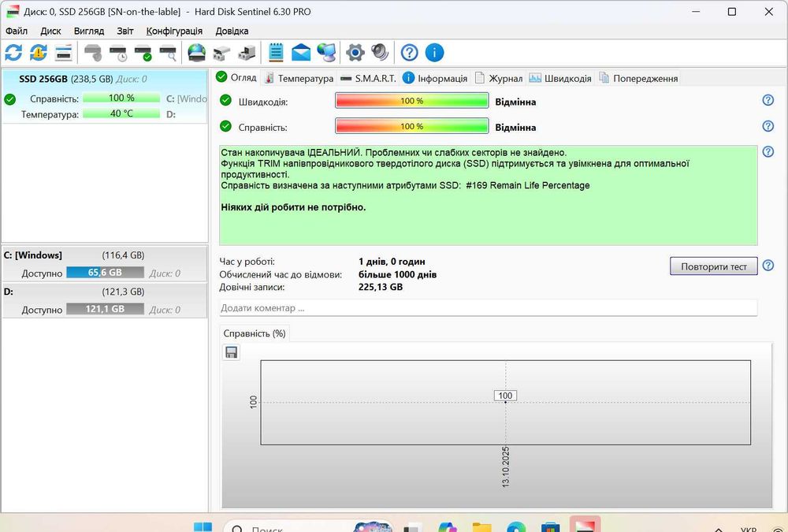Image resolution: width=788 pixels, height=532 pixels.
Task: Switch to the S.M.A.R.T. tab
Action: point(368,78)
